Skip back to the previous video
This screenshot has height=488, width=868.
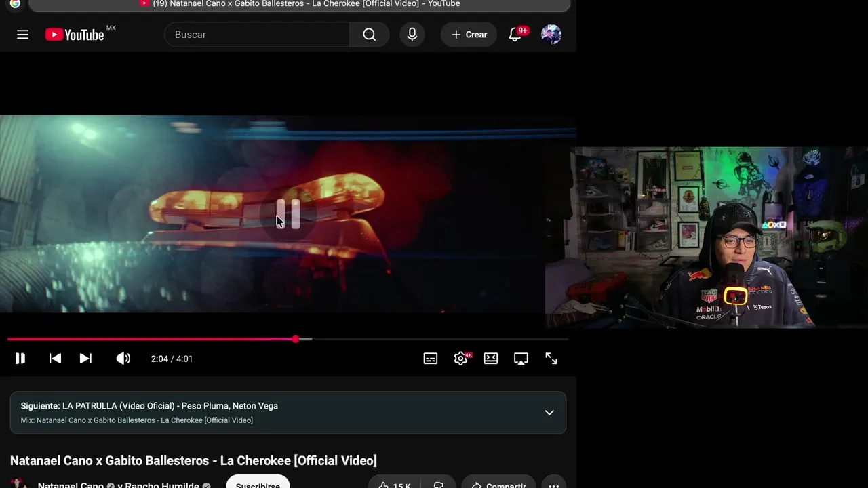56,359
